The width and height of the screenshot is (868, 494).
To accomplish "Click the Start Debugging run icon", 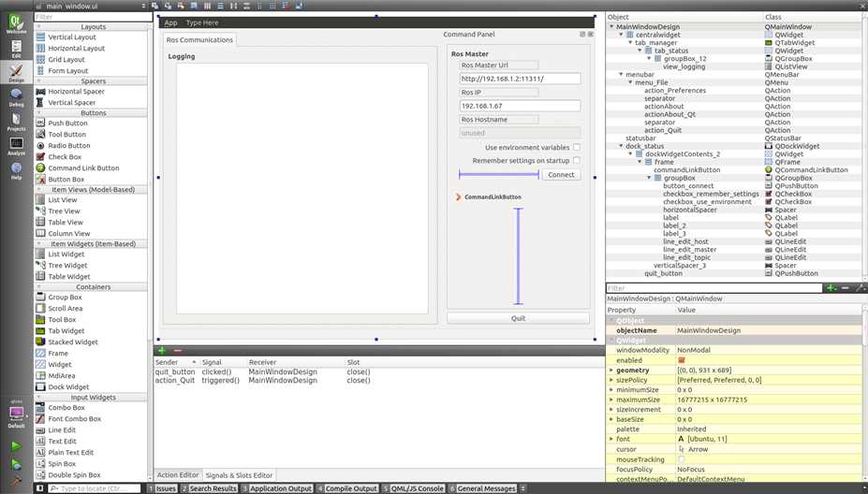I will pyautogui.click(x=16, y=464).
